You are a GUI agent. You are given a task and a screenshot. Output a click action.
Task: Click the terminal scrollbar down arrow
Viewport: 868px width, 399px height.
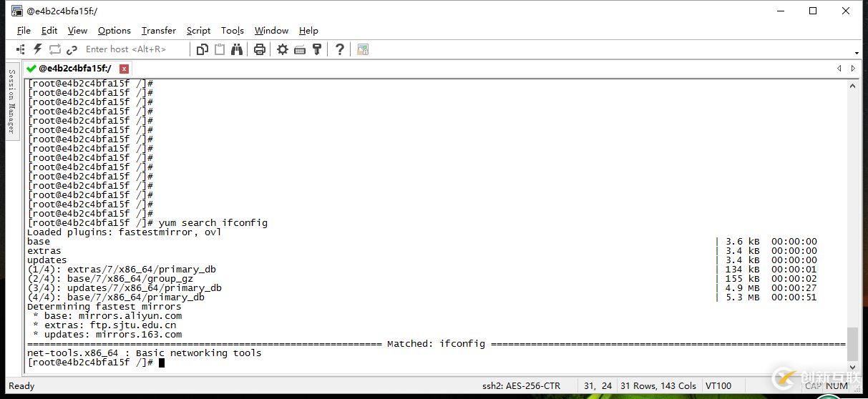click(x=852, y=367)
